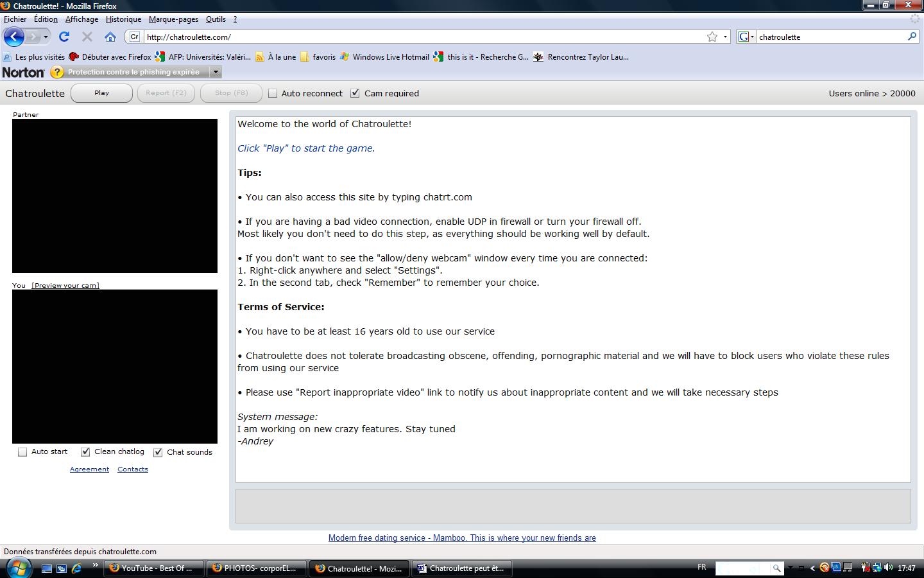Open the Marque-pages menu

tap(173, 19)
